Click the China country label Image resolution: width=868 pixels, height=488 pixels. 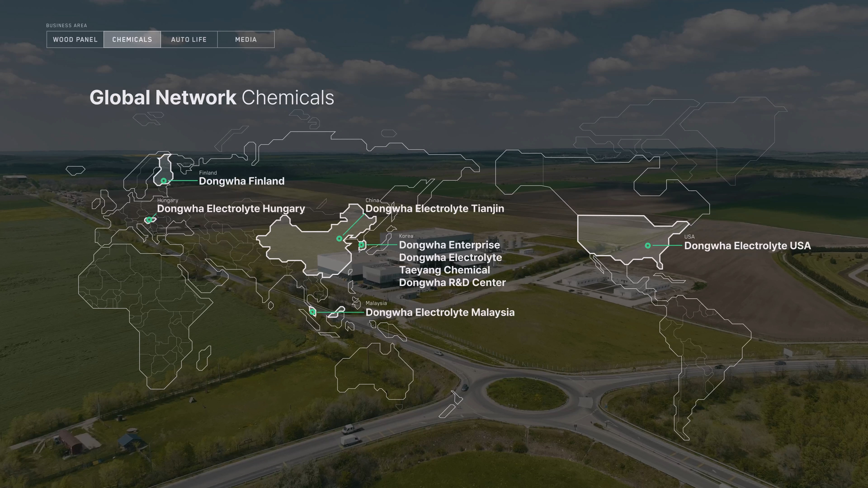(x=372, y=200)
